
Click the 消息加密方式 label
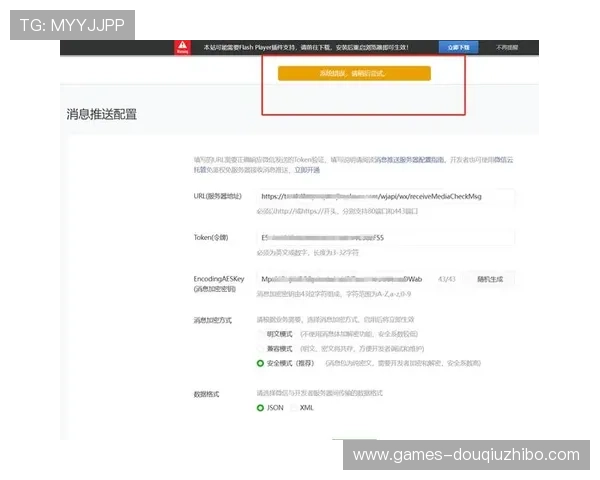click(x=212, y=320)
